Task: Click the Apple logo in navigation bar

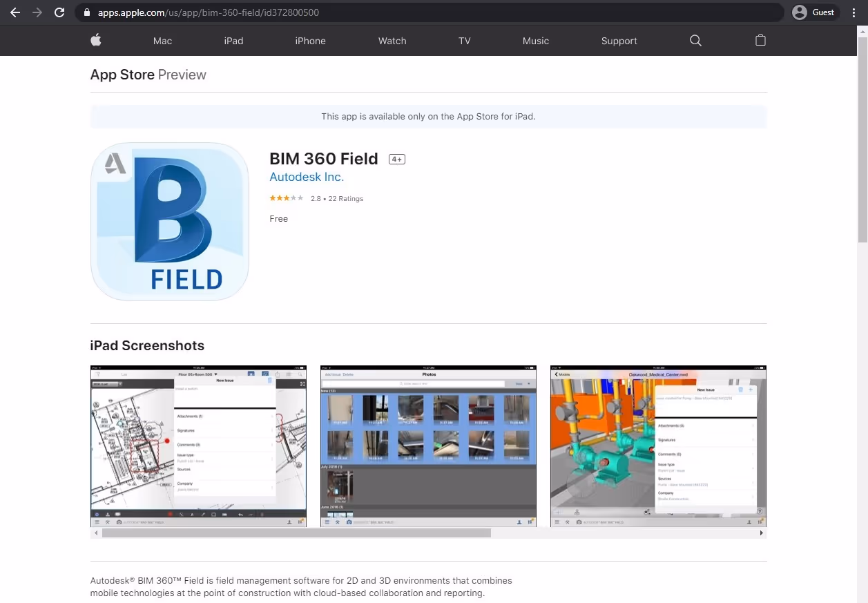Action: 96,40
